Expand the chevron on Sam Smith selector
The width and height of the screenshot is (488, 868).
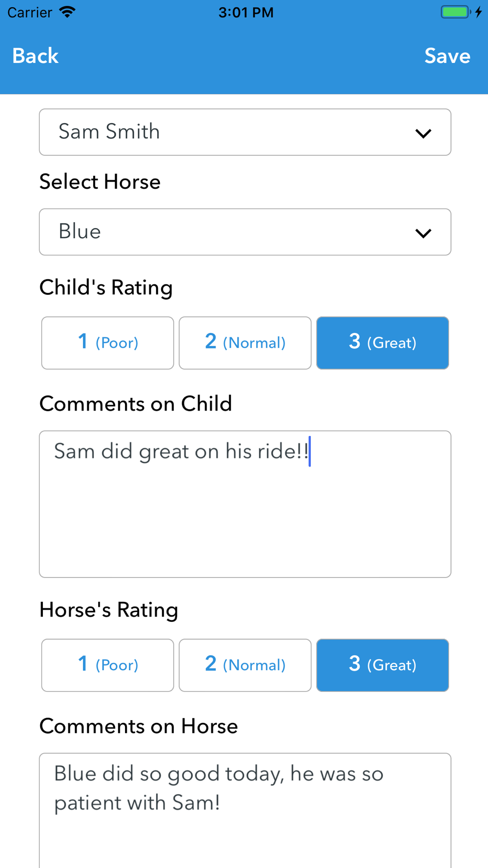click(x=423, y=133)
